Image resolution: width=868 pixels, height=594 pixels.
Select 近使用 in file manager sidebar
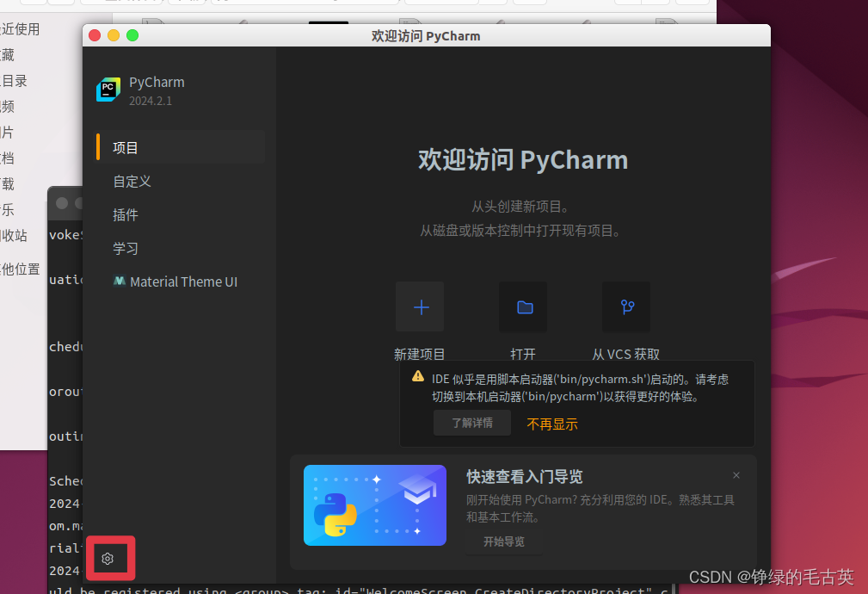(x=20, y=28)
